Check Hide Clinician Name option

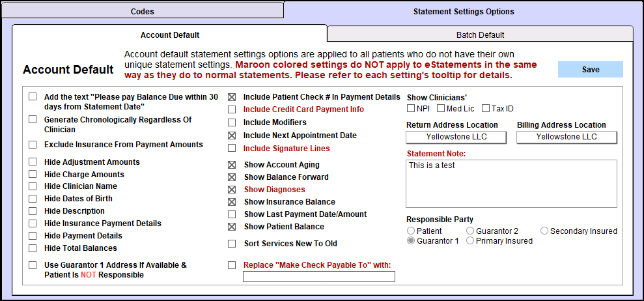coord(33,186)
